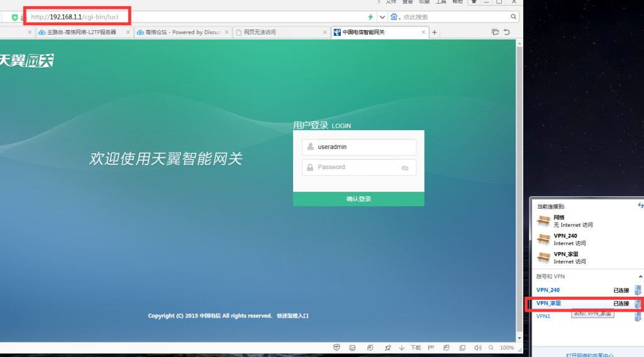This screenshot has height=357, width=644.
Task: Click the page scrollbar down arrow
Action: pyautogui.click(x=519, y=338)
